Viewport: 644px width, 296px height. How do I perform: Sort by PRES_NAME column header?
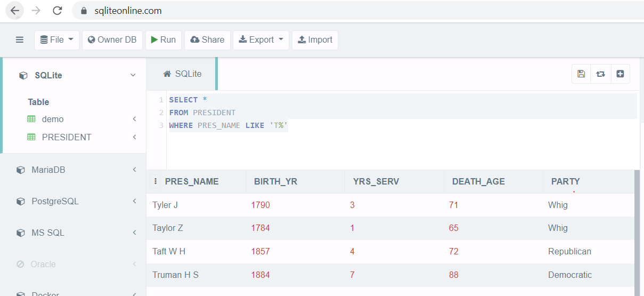point(192,181)
